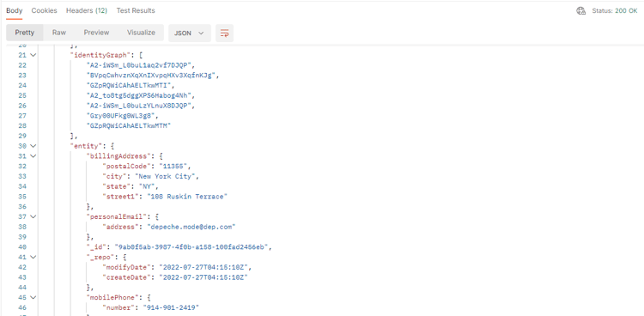This screenshot has height=316, width=644.
Task: Collapse the identityGraph array at line 21
Action: tap(33, 55)
